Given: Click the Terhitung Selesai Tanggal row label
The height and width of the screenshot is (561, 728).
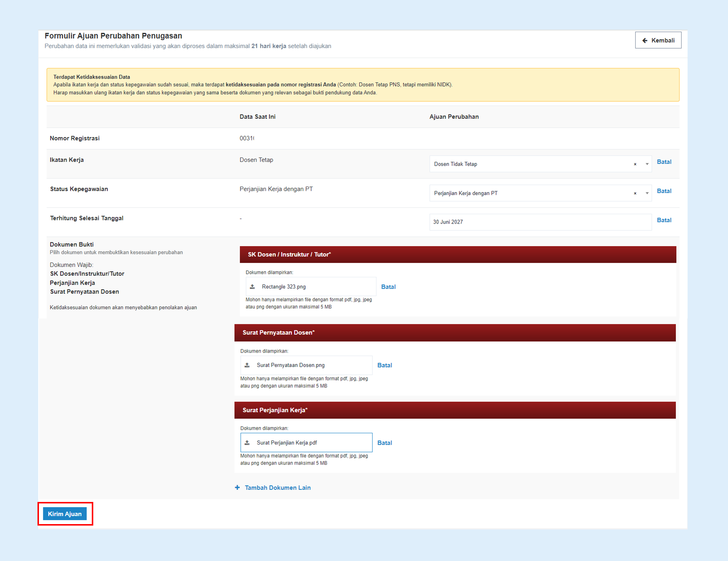Looking at the screenshot, I should tap(87, 218).
